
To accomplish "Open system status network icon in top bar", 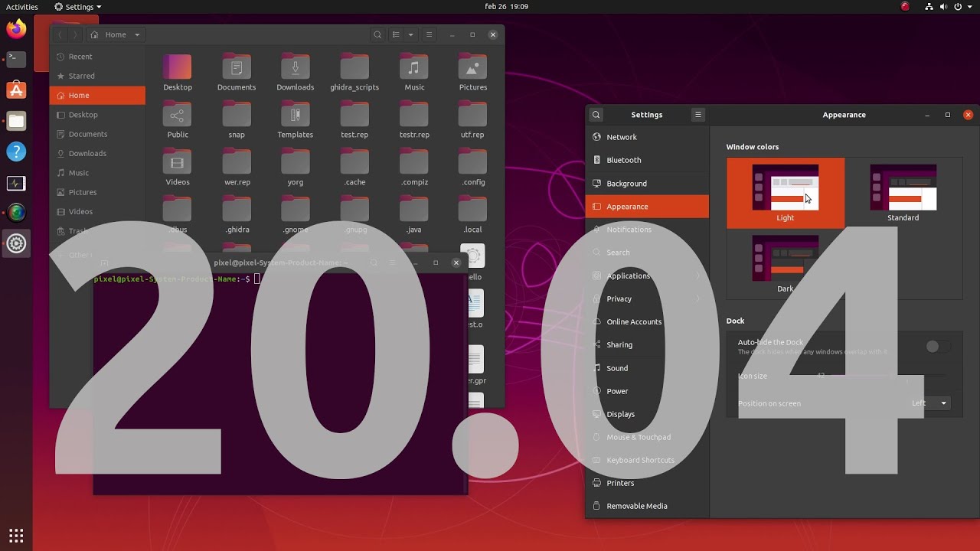I will (929, 7).
